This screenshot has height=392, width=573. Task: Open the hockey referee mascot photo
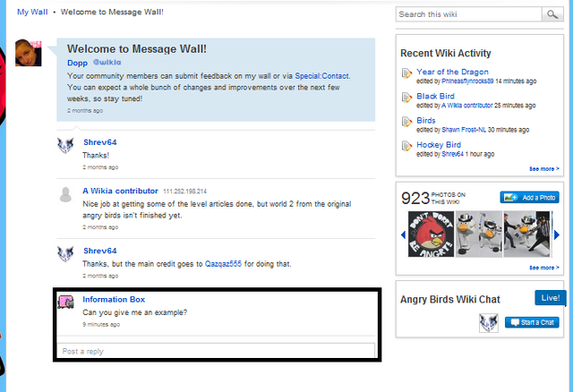[526, 234]
